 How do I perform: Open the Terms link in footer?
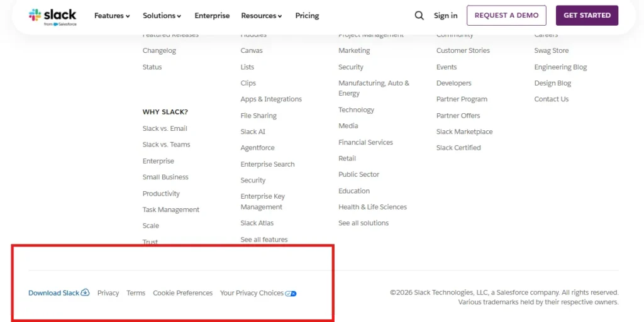pos(136,293)
